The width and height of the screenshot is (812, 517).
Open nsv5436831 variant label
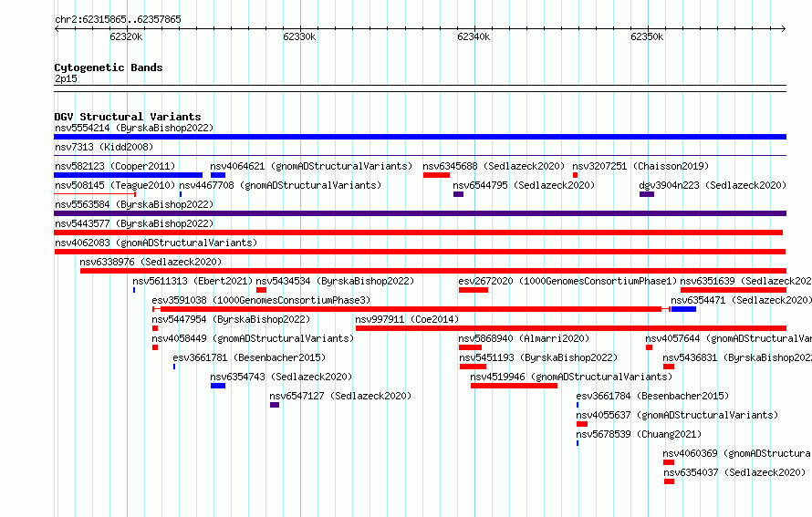pos(737,357)
